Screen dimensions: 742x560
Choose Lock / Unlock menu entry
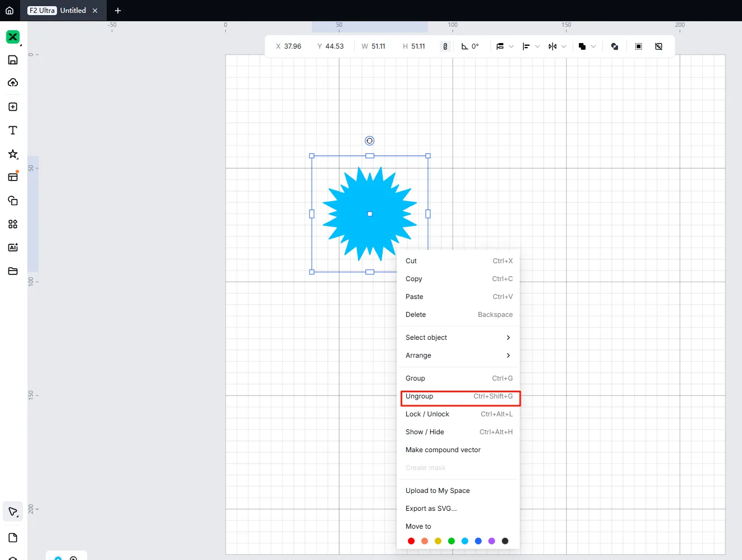[459, 414]
